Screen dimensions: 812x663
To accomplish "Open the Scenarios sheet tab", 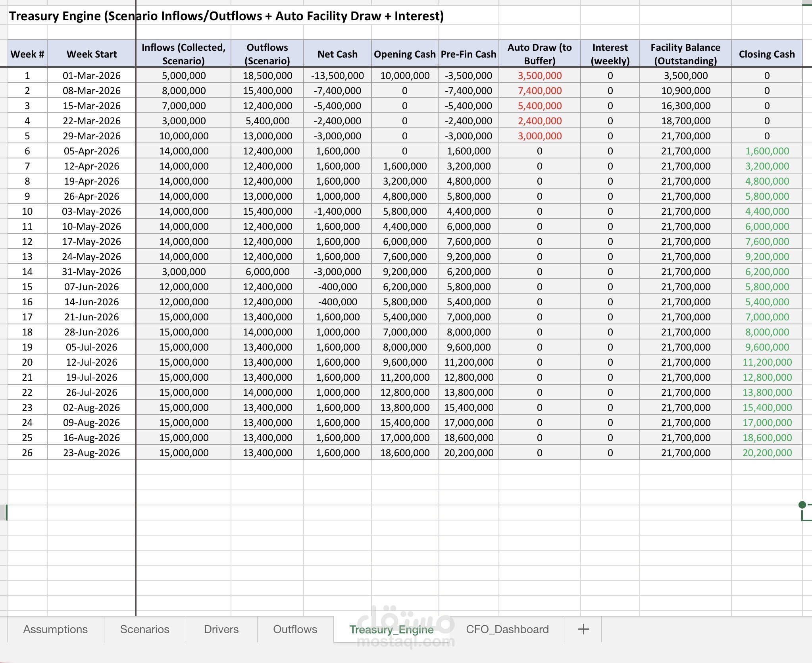I will (144, 629).
